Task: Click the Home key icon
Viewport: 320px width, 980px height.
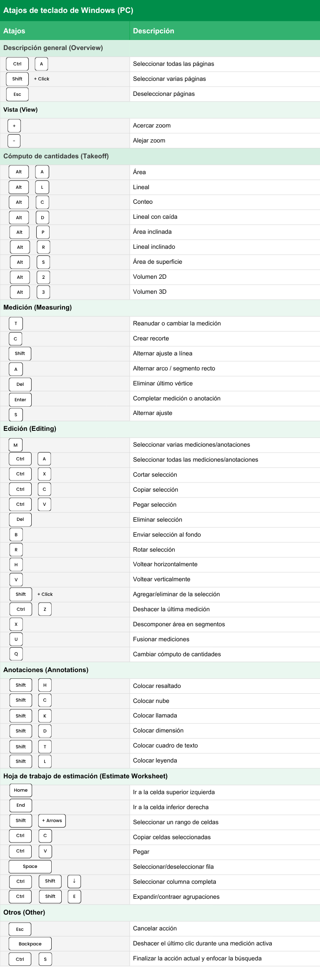Action: point(21,790)
